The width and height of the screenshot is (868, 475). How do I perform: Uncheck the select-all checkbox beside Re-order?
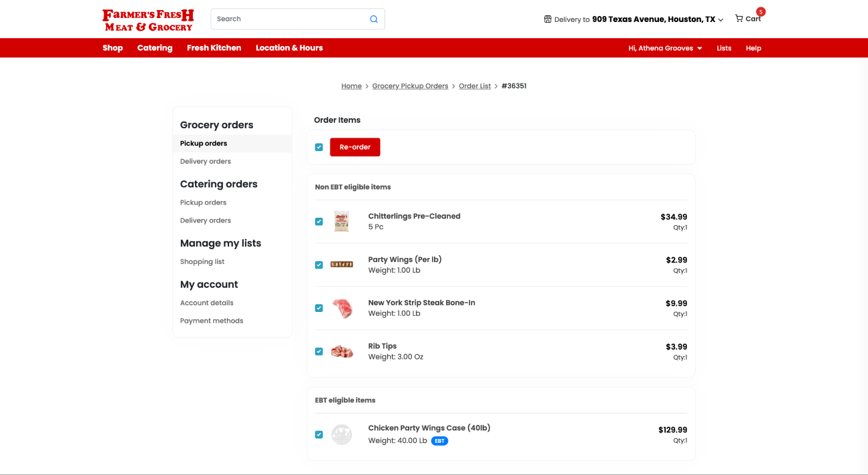coord(319,147)
